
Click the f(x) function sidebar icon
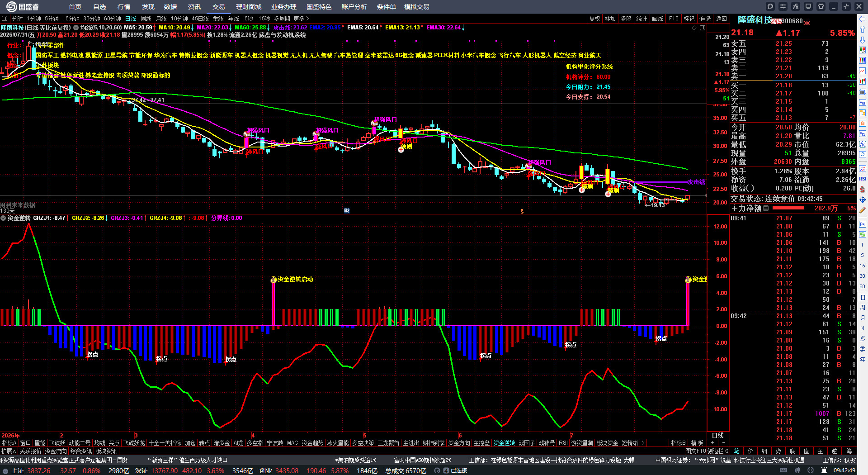(x=863, y=144)
